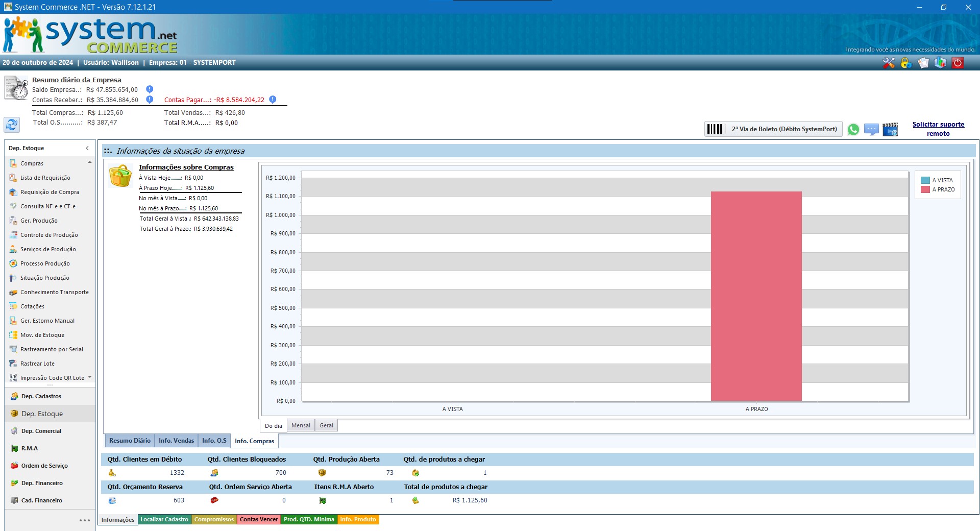
Task: Open Mov. de Estoque in sidebar
Action: tap(42, 335)
